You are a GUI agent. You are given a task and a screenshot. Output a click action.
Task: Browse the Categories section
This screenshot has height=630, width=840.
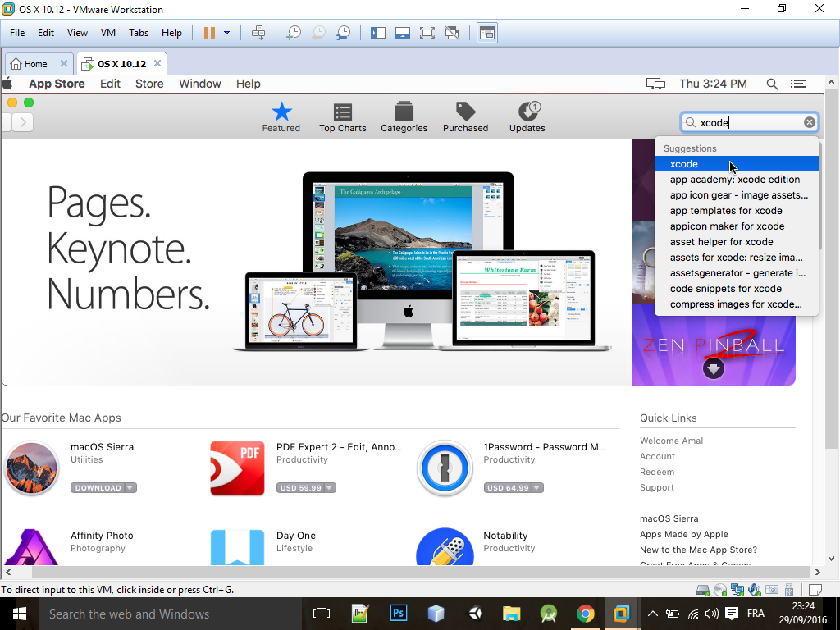tap(404, 117)
